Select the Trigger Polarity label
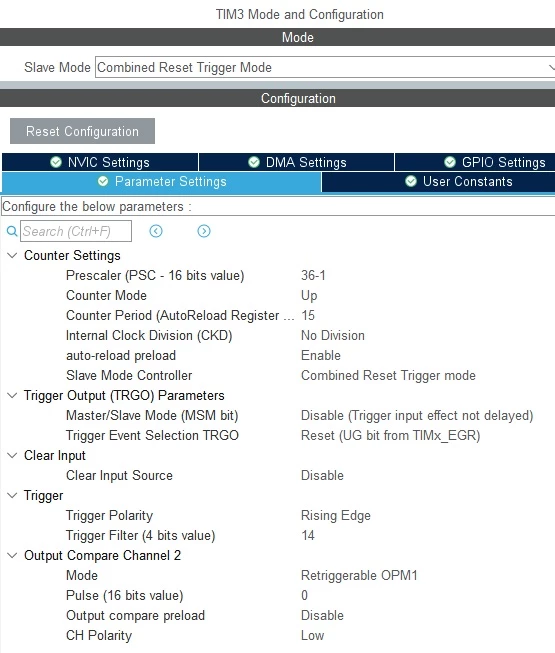The width and height of the screenshot is (555, 653). point(110,515)
